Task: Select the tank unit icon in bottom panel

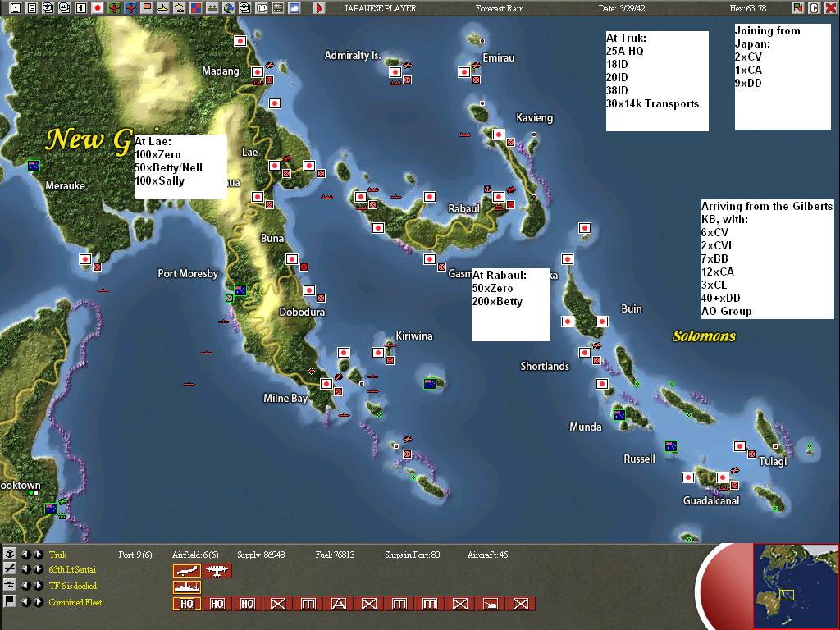Action: (x=491, y=604)
